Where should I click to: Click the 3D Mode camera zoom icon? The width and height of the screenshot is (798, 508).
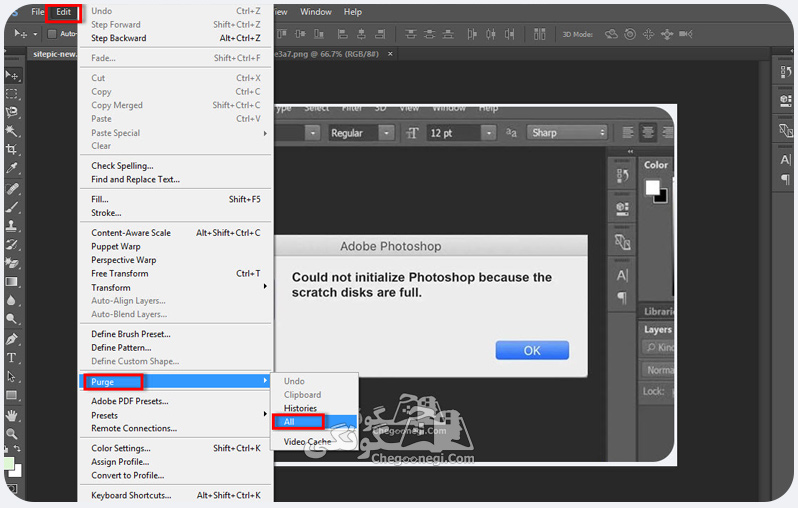tap(686, 34)
